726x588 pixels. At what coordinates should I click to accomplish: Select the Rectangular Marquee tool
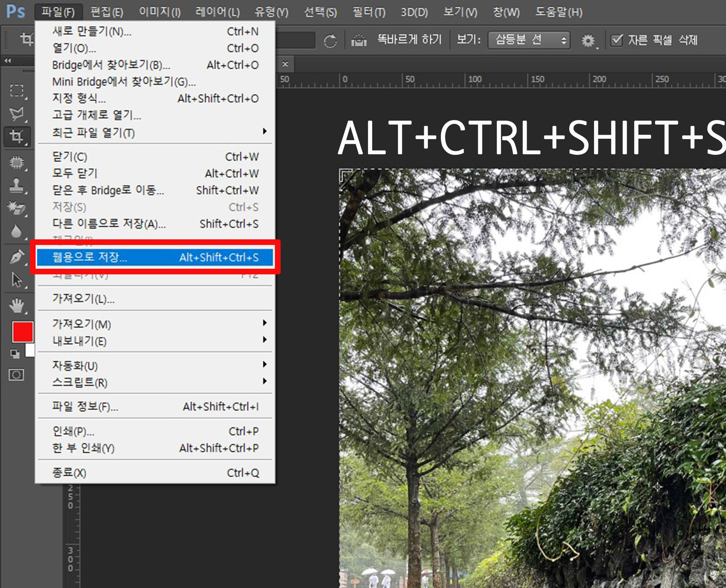pyautogui.click(x=16, y=91)
